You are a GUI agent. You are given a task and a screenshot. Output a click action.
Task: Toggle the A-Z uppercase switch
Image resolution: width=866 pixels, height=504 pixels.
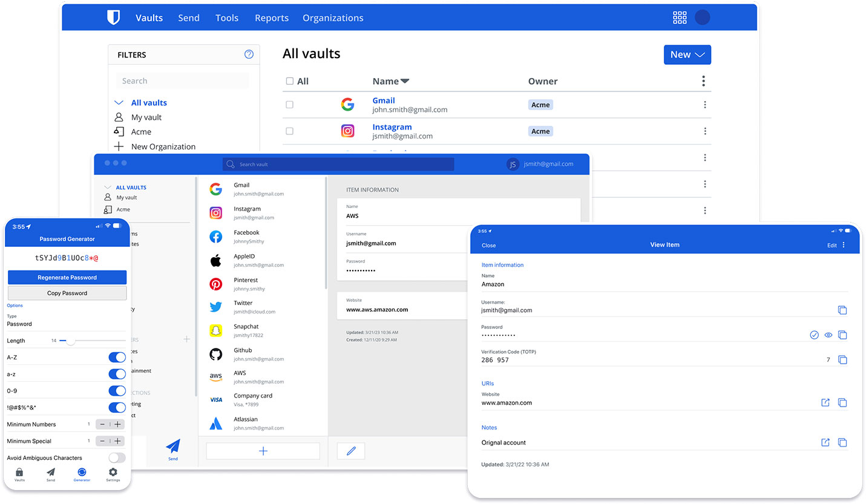coord(117,358)
